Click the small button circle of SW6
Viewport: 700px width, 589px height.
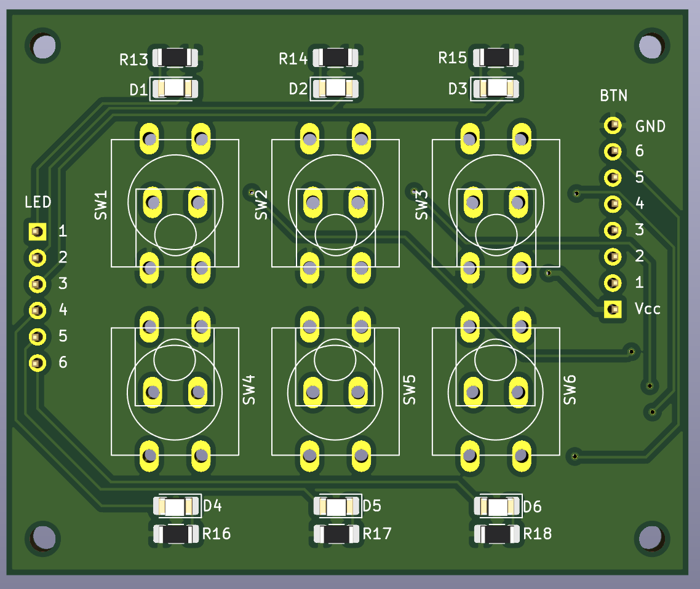(x=495, y=360)
